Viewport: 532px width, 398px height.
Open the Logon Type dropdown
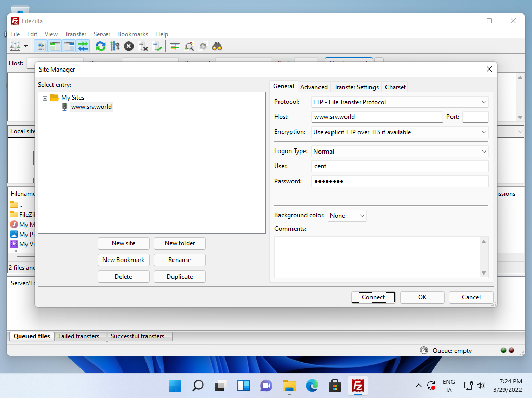[x=399, y=152]
